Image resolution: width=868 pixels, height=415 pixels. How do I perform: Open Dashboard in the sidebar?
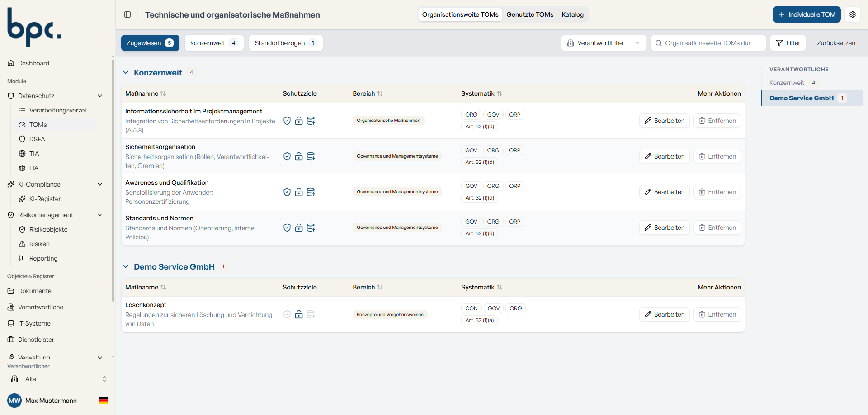[33, 63]
